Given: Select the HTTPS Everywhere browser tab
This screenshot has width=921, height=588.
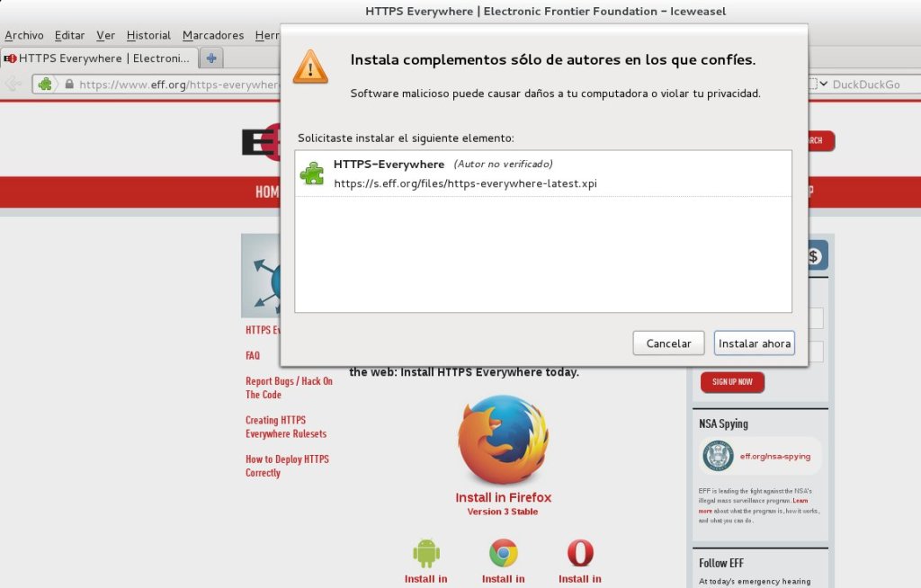Looking at the screenshot, I should point(97,58).
